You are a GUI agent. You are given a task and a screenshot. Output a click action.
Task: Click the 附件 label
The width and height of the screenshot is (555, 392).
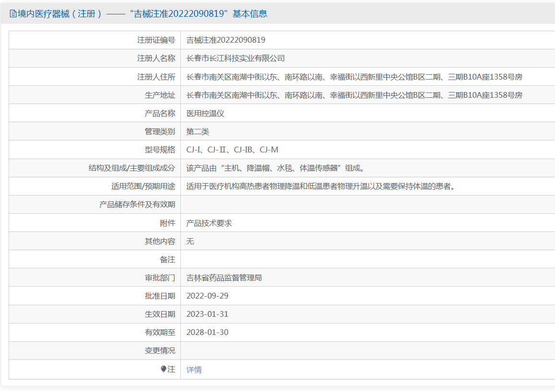coord(167,223)
